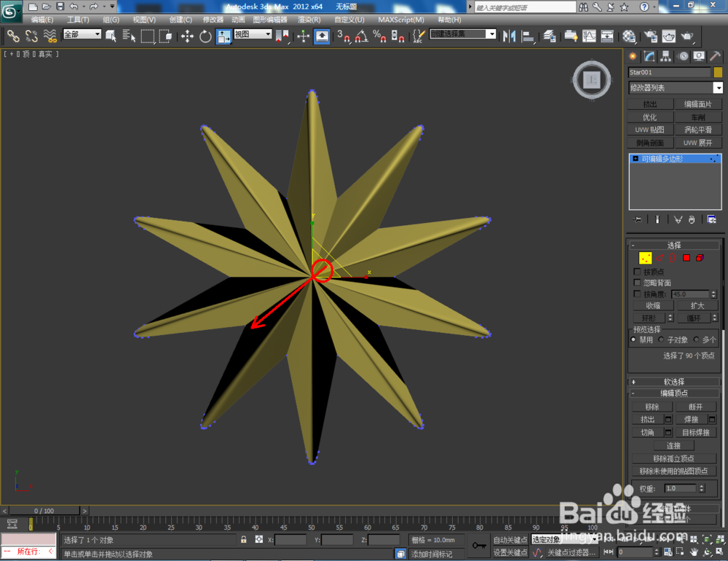Click the 移除孤立顶点 button
The height and width of the screenshot is (561, 728).
(673, 458)
